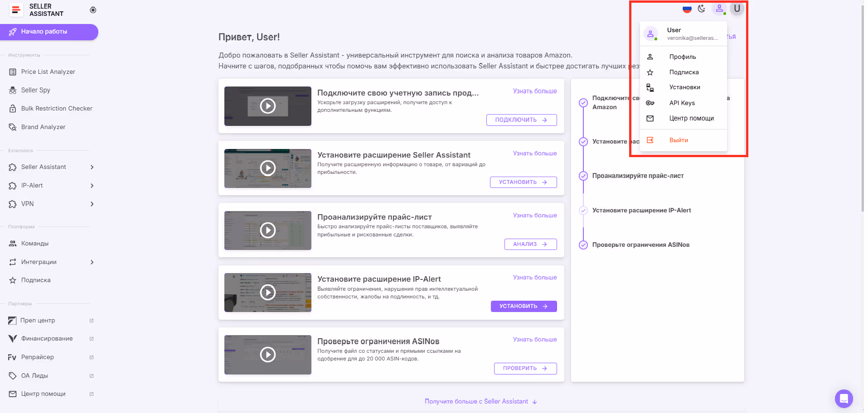Toggle dark mode moon icon
The image size is (868, 413).
tap(702, 9)
